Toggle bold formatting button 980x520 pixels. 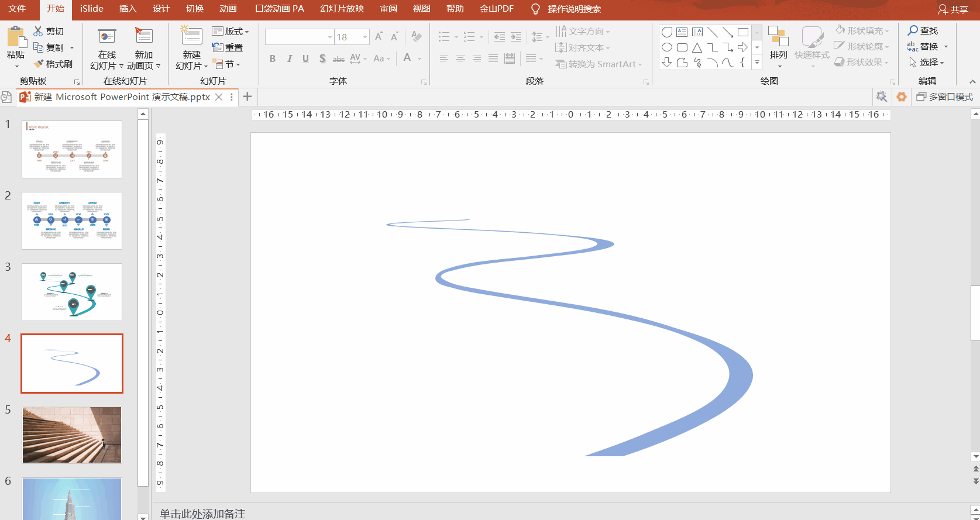click(x=273, y=58)
